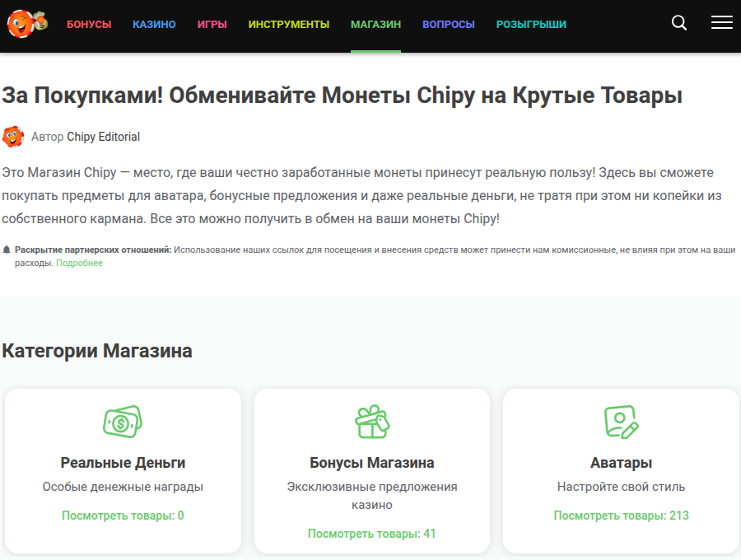Open the Бонусы Магазина category title
The width and height of the screenshot is (741, 560).
pos(372,463)
